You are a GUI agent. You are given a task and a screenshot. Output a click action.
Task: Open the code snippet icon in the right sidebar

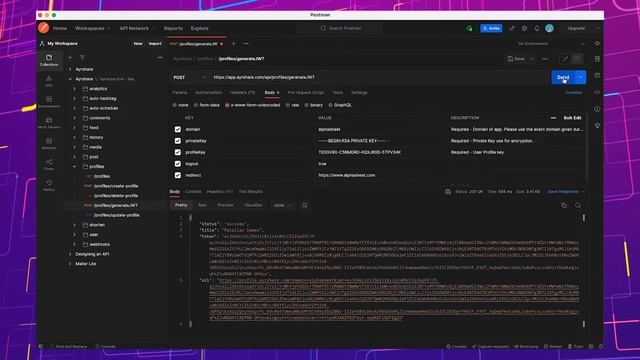point(597,92)
